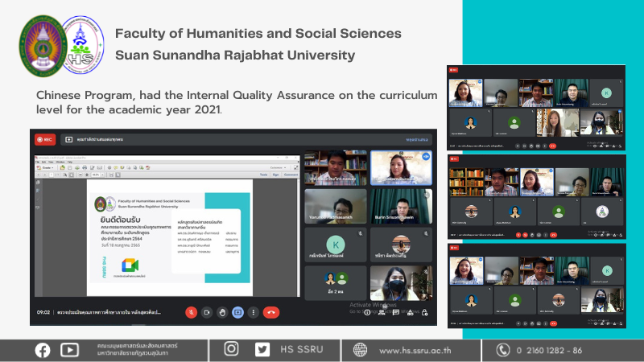Click the present screen button
The height and width of the screenshot is (362, 644).
tap(237, 311)
